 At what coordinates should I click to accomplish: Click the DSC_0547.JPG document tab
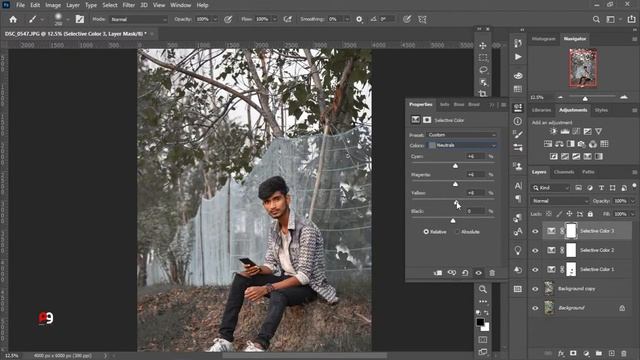[76, 34]
